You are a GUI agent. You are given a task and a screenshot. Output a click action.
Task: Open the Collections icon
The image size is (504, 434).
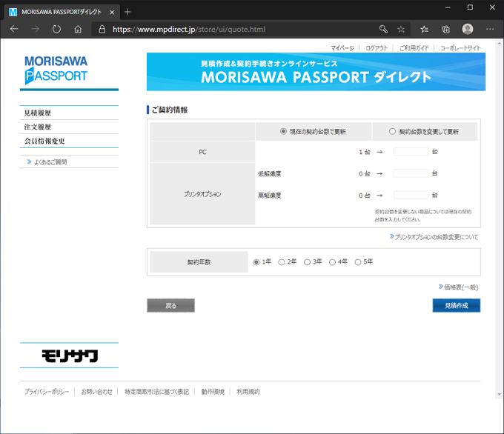pyautogui.click(x=446, y=29)
